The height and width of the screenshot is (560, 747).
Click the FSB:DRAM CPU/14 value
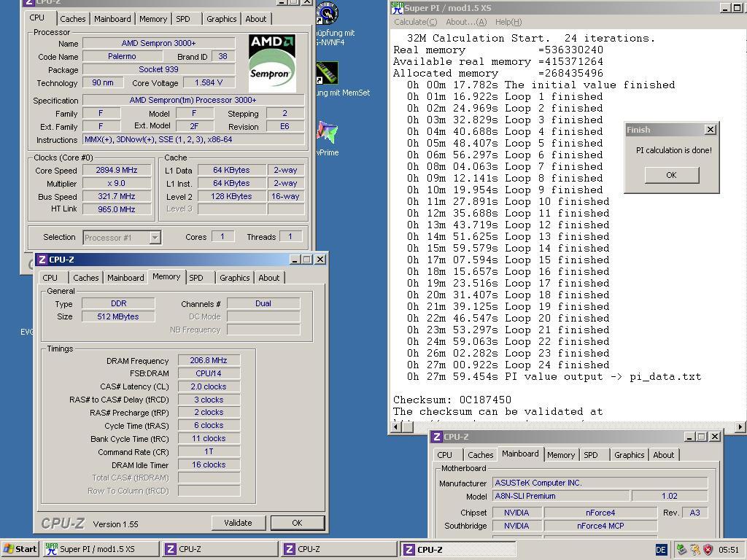(x=209, y=373)
